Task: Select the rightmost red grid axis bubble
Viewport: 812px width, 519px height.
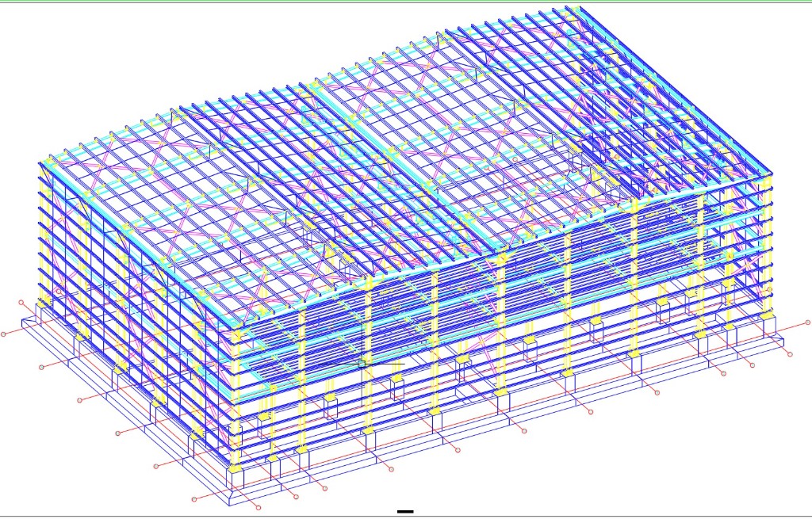Action: pyautogui.click(x=808, y=322)
